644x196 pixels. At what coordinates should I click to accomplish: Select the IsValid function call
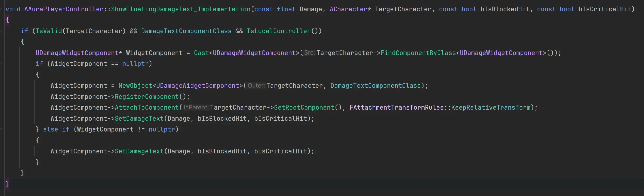tap(49, 31)
